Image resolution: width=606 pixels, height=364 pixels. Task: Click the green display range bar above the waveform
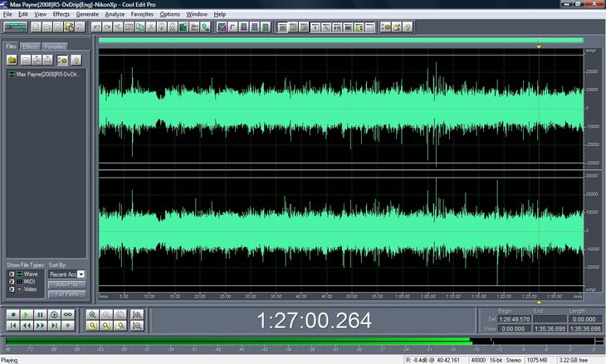point(341,40)
